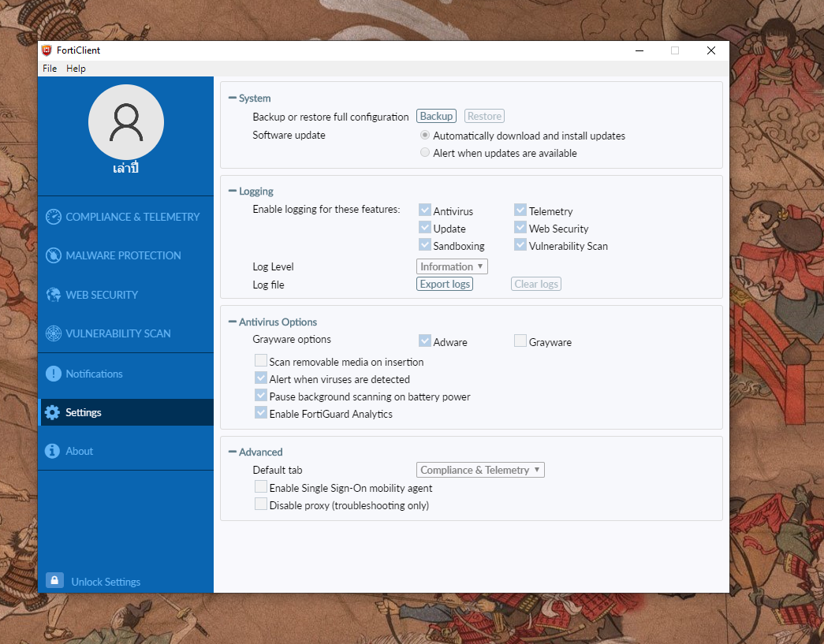824x644 pixels.
Task: Enable Scan removable media on insertion
Action: click(261, 360)
